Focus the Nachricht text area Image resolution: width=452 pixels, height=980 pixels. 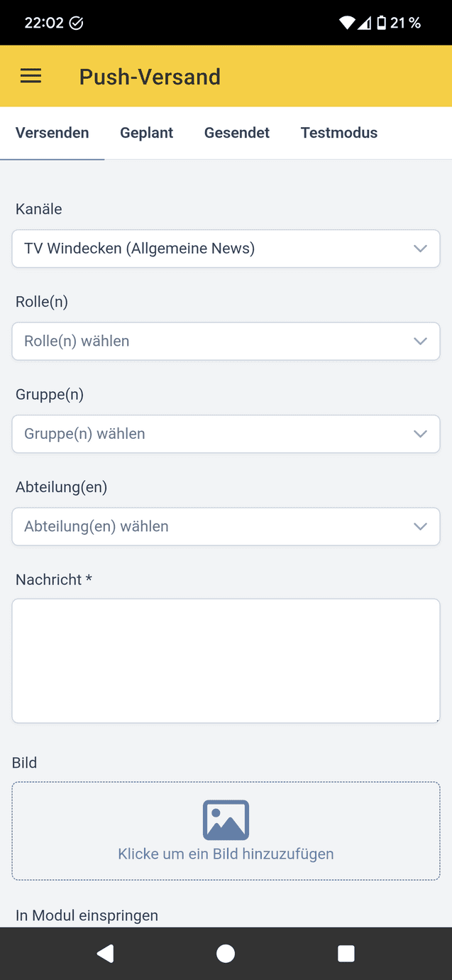(226, 661)
